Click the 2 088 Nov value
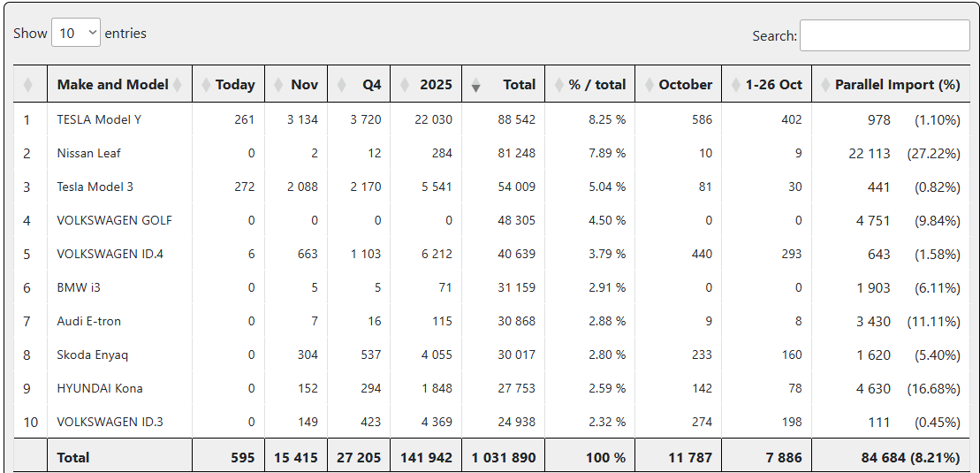This screenshot has width=980, height=473. [x=302, y=187]
